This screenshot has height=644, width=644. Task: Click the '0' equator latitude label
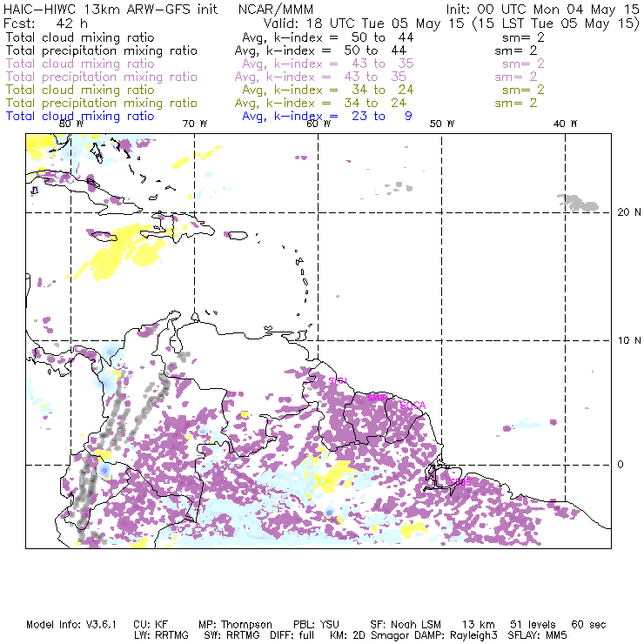(x=621, y=465)
